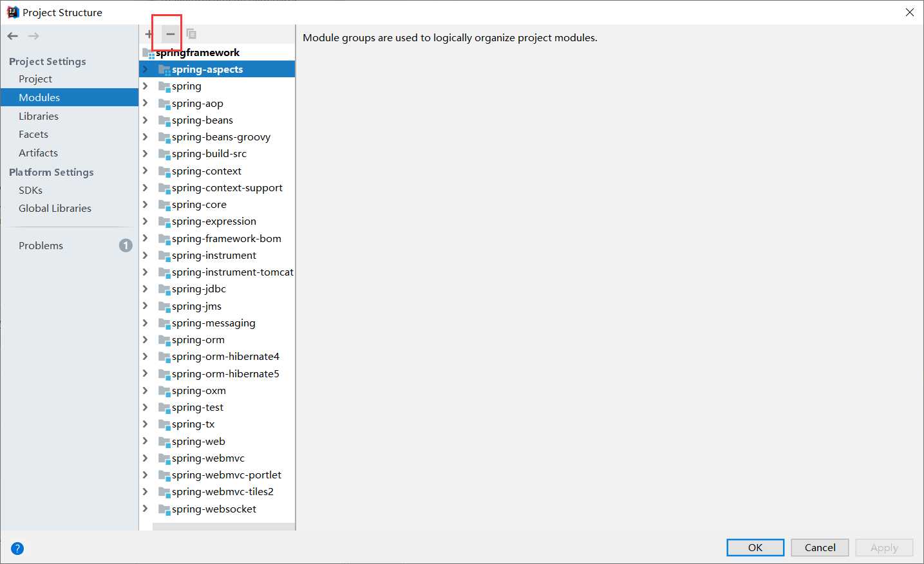
Task: Click the spring-oxm module folder icon
Action: 164,391
